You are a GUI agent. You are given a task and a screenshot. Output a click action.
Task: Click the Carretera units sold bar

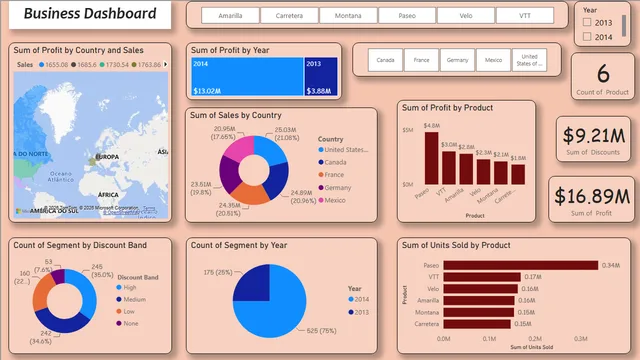coord(477,324)
